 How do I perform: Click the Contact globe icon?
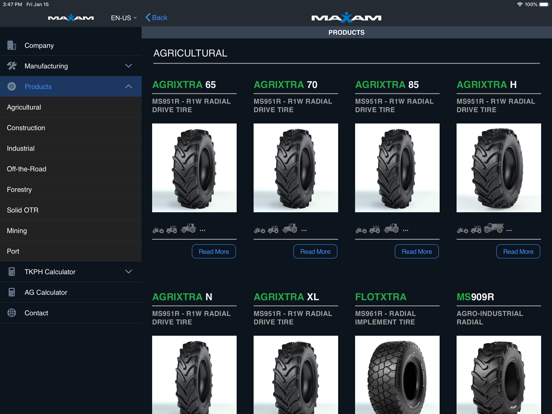(12, 313)
